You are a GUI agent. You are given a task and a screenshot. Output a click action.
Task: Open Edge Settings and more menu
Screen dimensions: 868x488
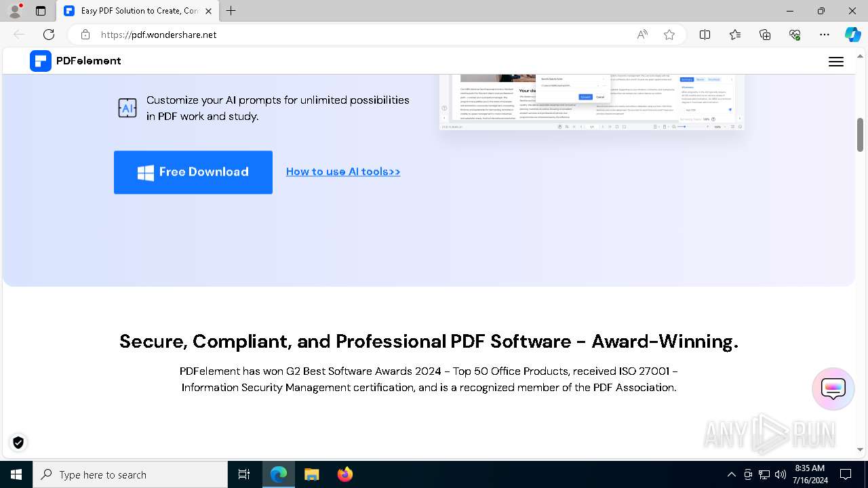(825, 35)
